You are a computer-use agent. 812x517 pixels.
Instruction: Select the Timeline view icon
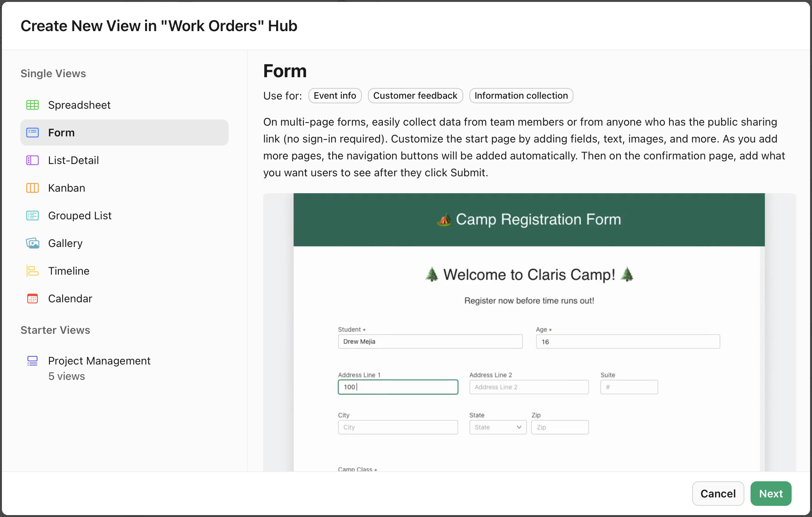coord(33,271)
